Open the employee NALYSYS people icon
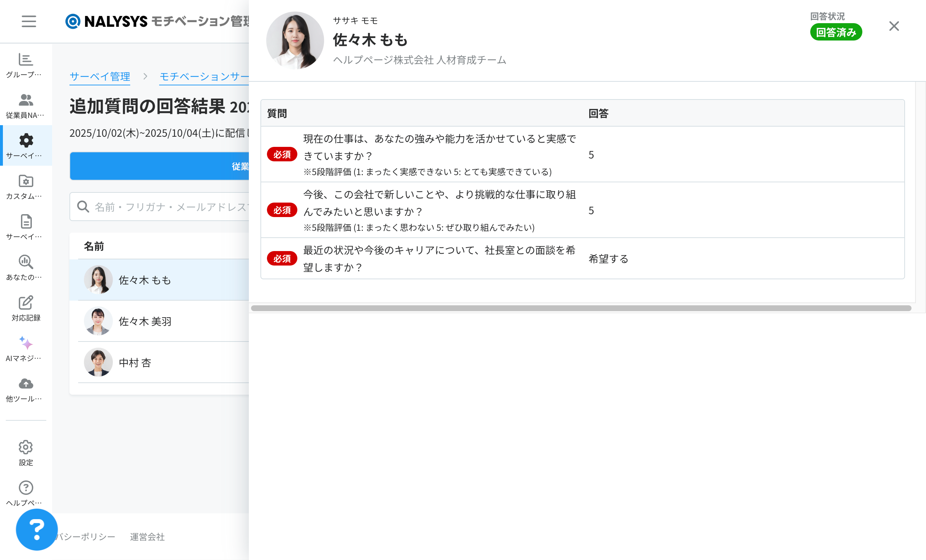 coord(26,100)
